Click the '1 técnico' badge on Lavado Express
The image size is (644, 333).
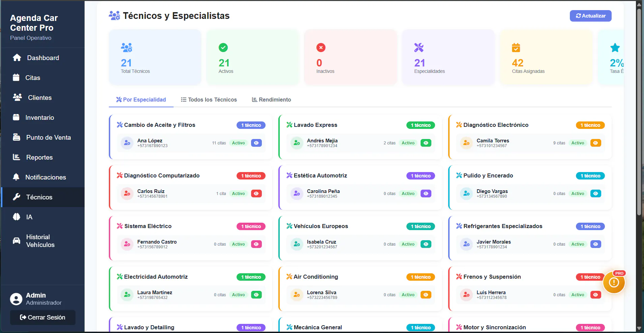click(x=421, y=125)
